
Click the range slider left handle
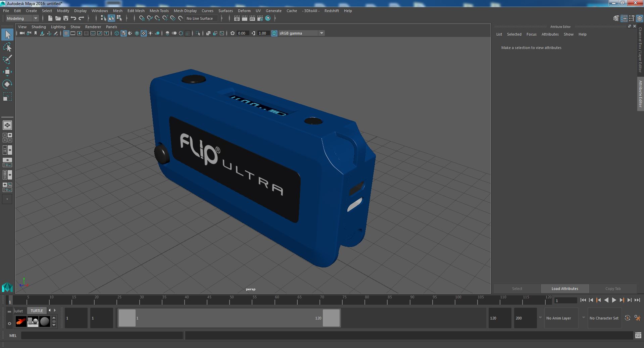[127, 318]
